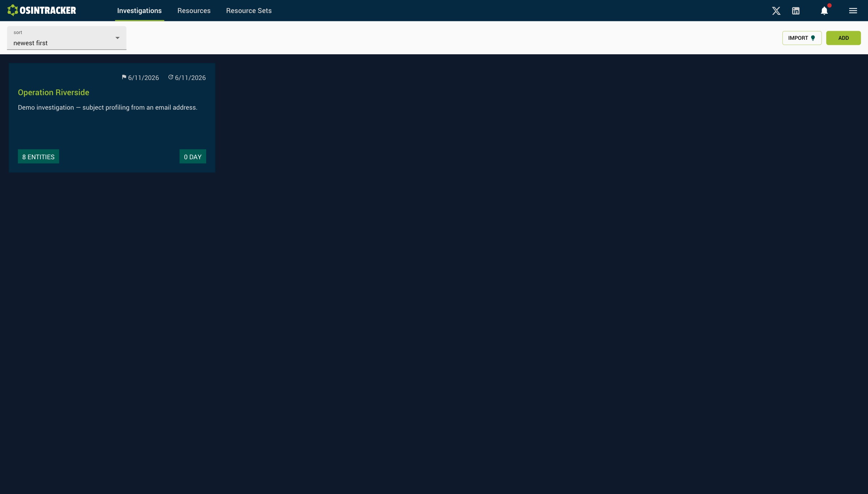Click the flag creation date icon

[x=124, y=77]
